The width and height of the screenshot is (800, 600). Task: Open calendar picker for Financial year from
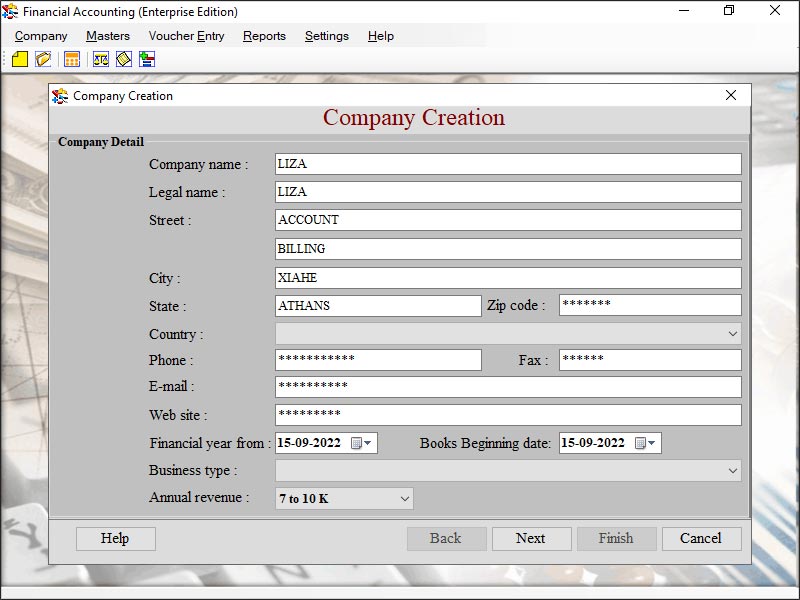pos(361,443)
